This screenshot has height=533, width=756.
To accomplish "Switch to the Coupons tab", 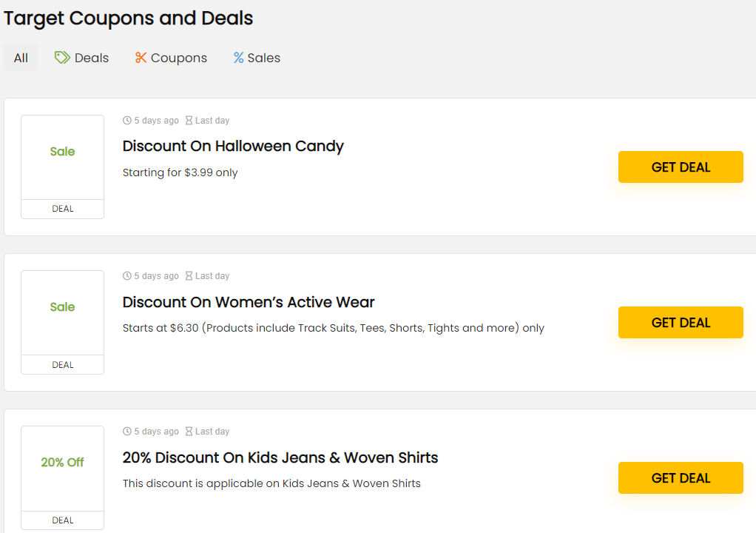I will click(171, 58).
